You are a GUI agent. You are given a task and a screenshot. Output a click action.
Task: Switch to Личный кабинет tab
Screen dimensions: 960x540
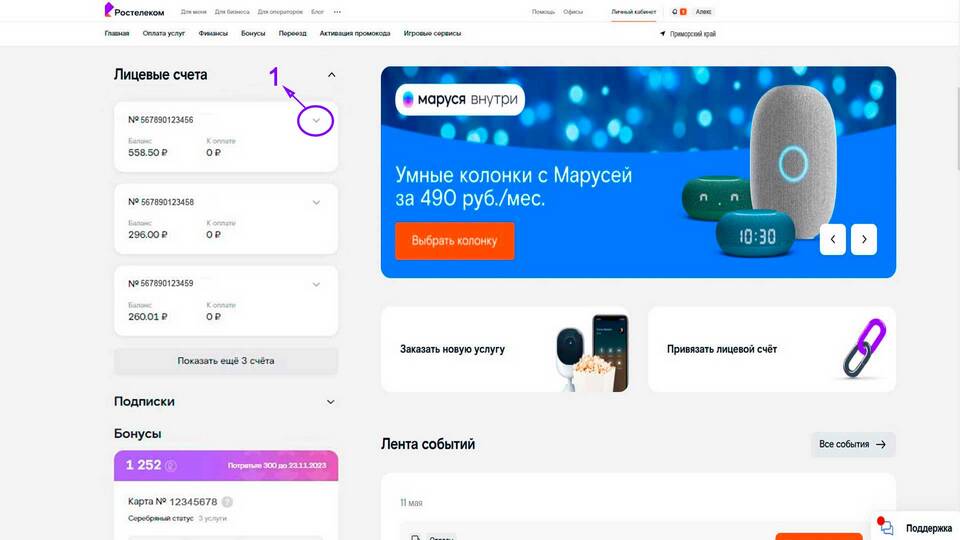pos(634,12)
